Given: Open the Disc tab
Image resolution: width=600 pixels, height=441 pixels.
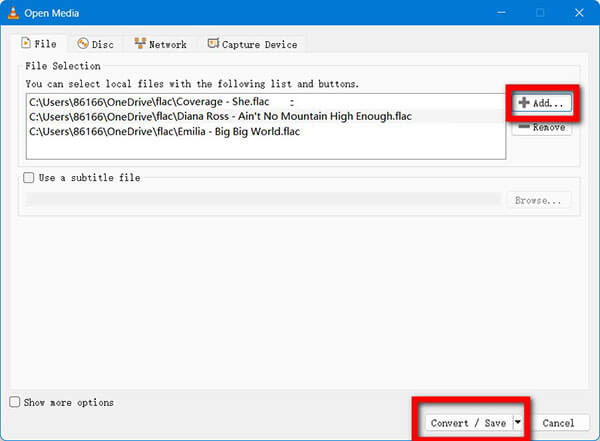Looking at the screenshot, I should point(95,44).
